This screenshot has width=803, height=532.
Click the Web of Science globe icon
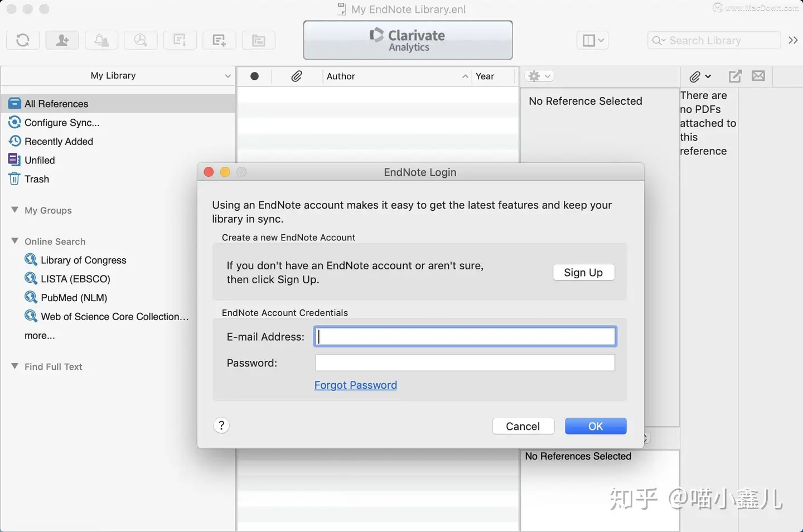click(x=31, y=316)
